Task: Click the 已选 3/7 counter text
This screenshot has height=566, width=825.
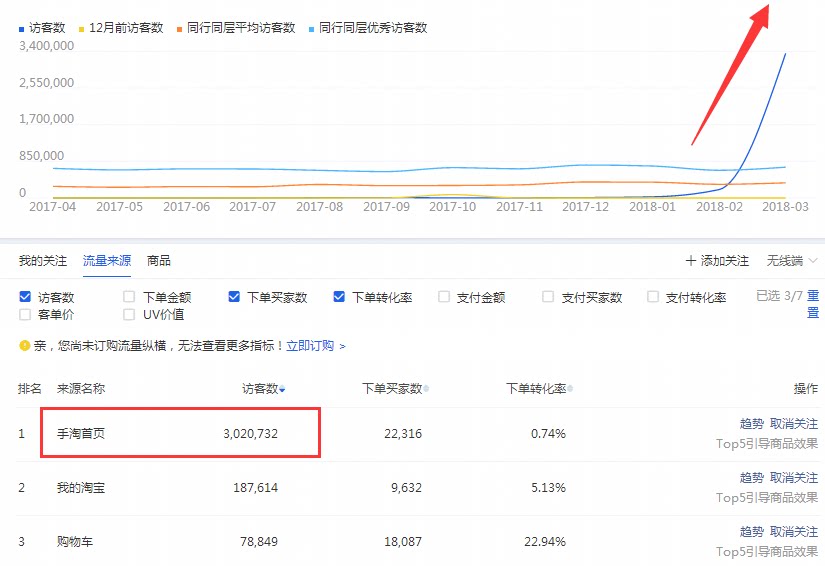Action: point(779,296)
